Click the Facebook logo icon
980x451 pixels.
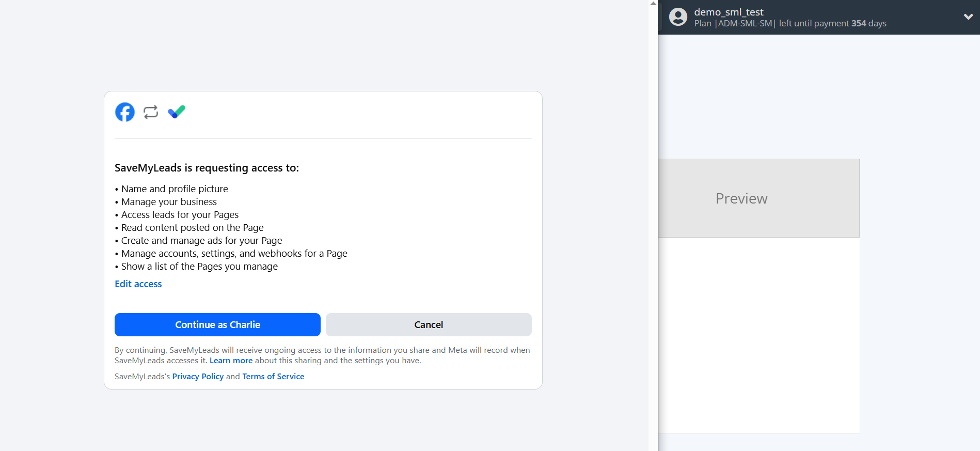(125, 112)
